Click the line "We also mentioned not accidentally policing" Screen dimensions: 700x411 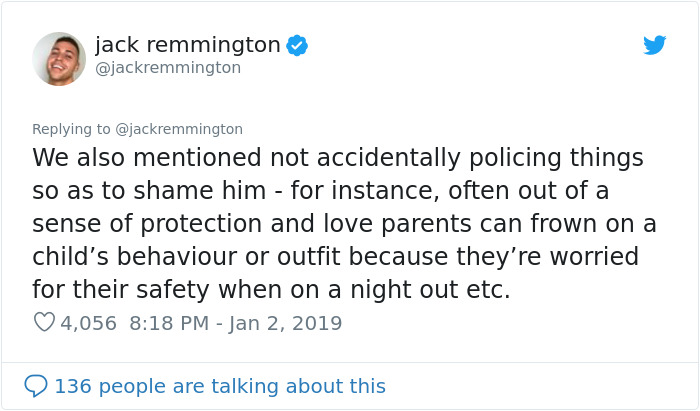[337, 158]
